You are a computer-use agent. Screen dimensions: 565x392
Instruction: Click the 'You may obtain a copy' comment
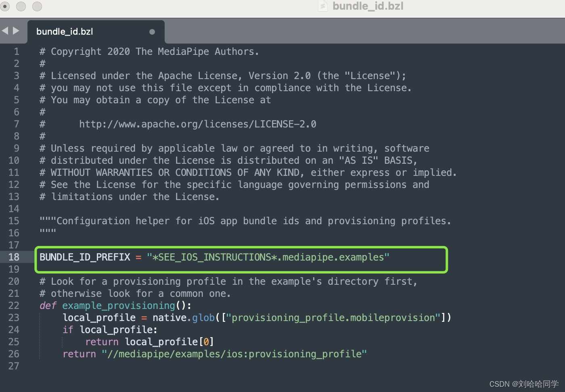click(155, 100)
